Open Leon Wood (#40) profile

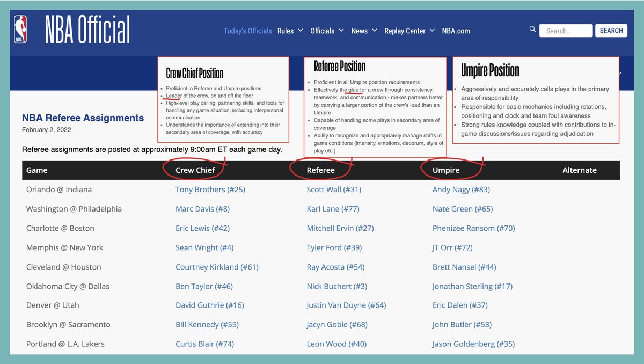336,344
